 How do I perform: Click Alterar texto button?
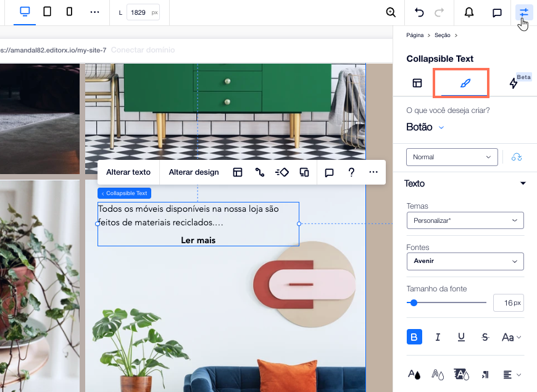pyautogui.click(x=128, y=172)
